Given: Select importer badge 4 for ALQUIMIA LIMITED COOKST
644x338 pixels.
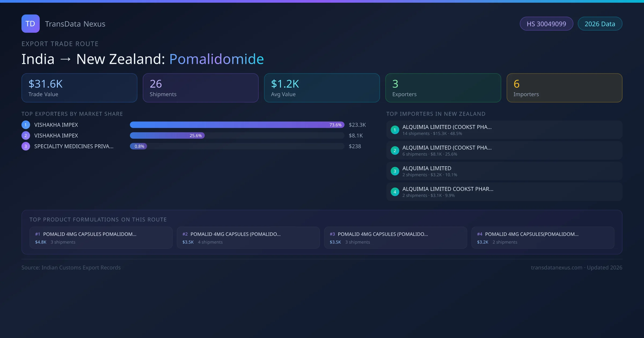Looking at the screenshot, I should tap(394, 192).
